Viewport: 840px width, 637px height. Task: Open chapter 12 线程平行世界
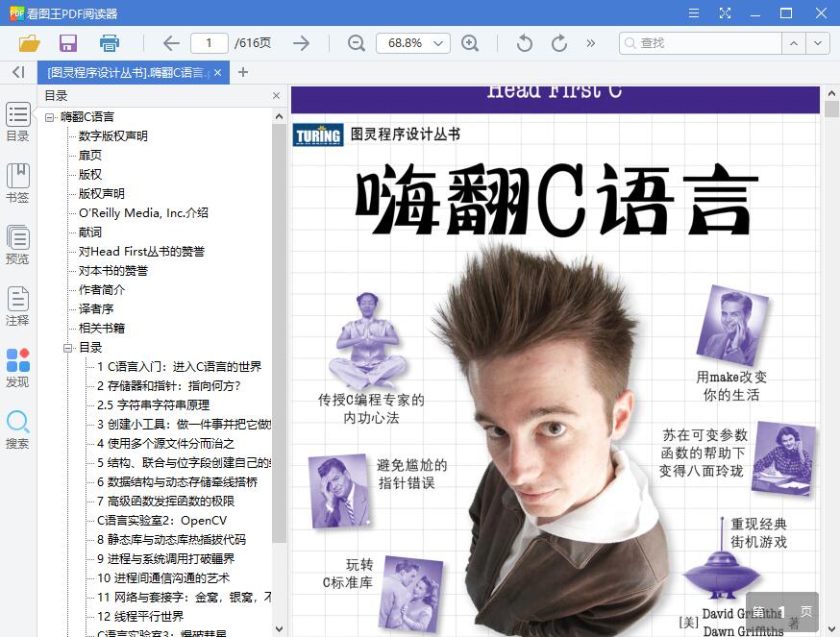pyautogui.click(x=140, y=617)
